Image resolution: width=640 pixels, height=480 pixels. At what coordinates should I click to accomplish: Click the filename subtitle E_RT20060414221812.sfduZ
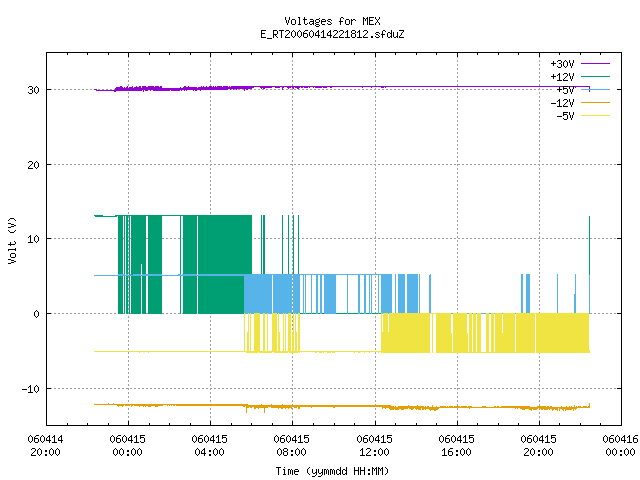click(332, 34)
